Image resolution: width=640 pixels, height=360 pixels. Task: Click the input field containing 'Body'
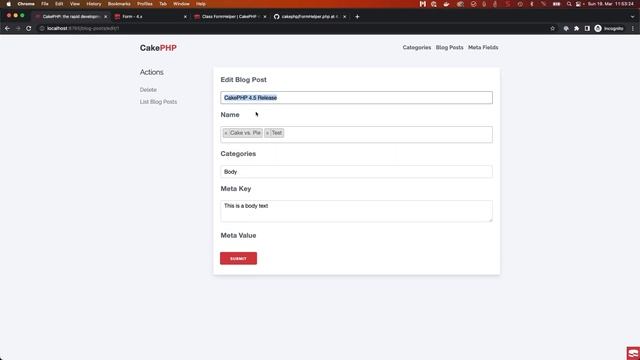click(x=356, y=172)
